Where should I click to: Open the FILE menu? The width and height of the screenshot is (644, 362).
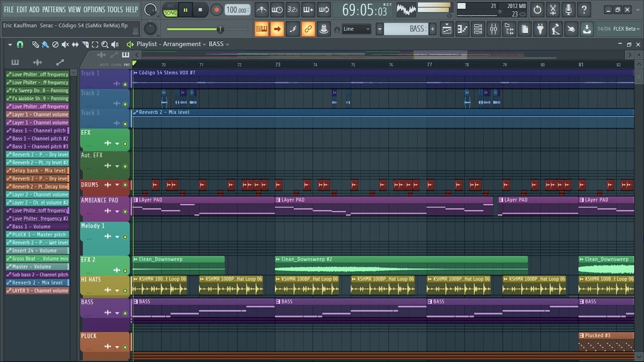coord(9,10)
